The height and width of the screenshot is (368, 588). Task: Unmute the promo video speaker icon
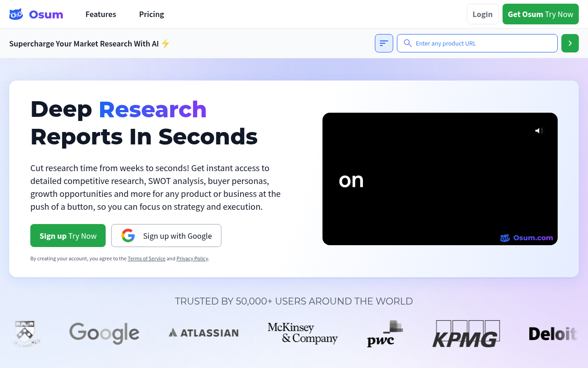click(539, 131)
